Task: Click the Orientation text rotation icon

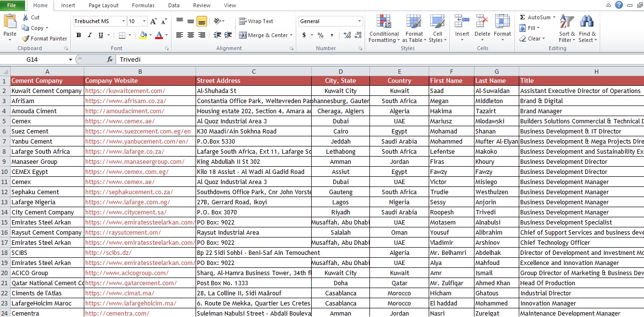Action: point(217,21)
